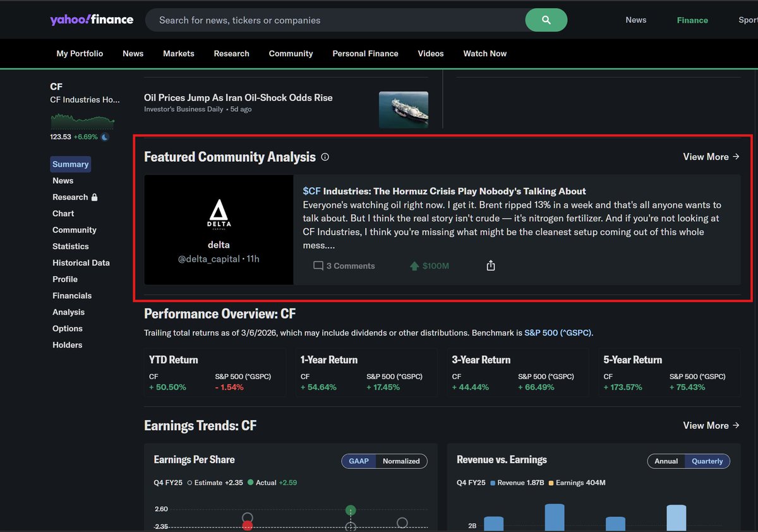Open the Profile sidebar section
The width and height of the screenshot is (758, 532).
pos(65,279)
